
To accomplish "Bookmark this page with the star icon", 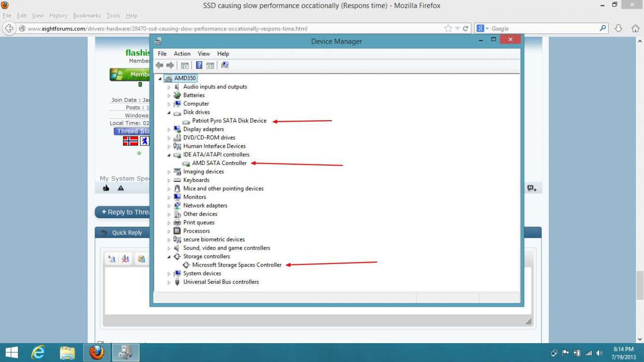I will (x=448, y=28).
